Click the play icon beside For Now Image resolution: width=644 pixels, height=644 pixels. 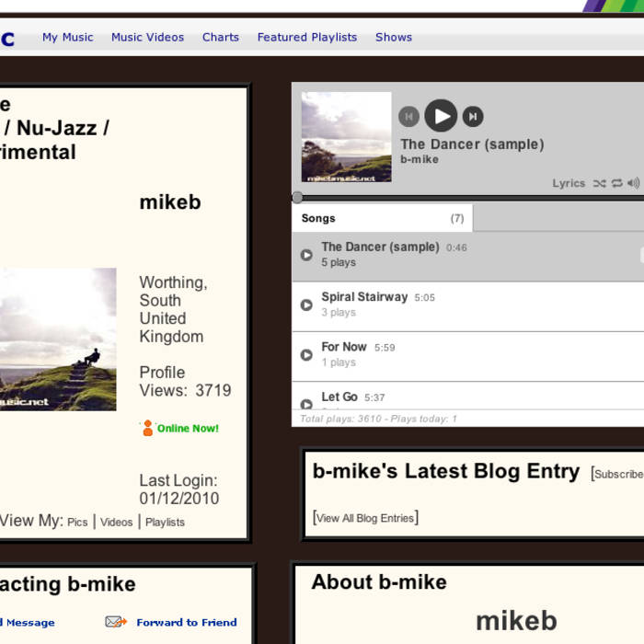pyautogui.click(x=307, y=354)
